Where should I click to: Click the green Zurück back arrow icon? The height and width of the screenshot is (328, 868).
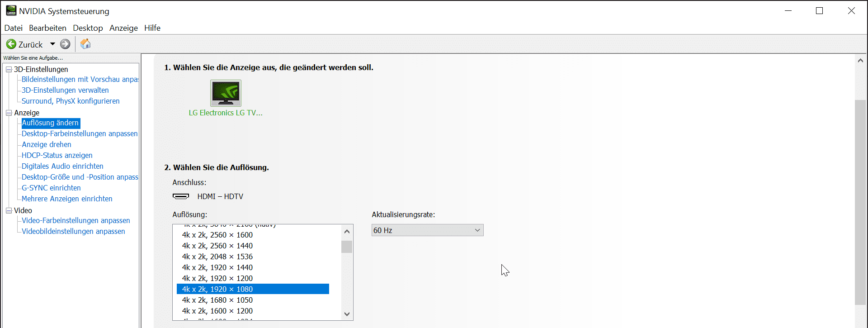click(11, 44)
